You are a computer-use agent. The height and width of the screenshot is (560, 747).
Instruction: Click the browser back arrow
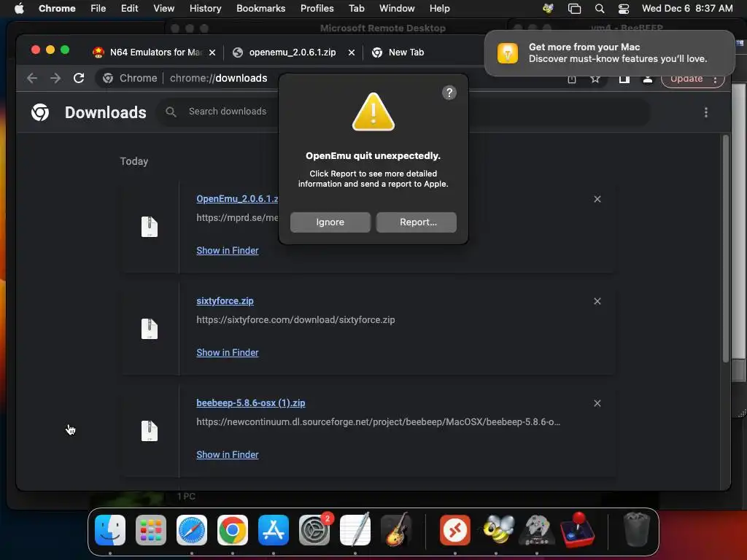click(32, 78)
